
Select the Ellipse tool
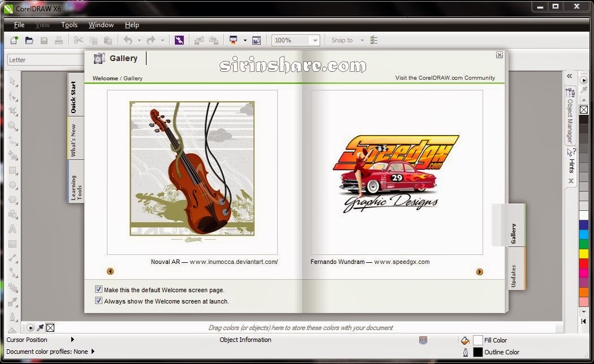(13, 185)
